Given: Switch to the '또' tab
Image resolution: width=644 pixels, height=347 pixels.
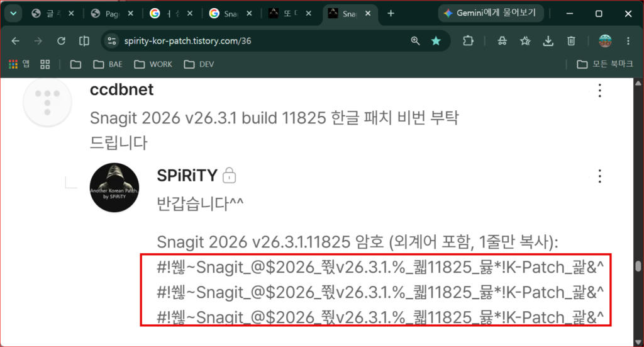Looking at the screenshot, I should (290, 14).
